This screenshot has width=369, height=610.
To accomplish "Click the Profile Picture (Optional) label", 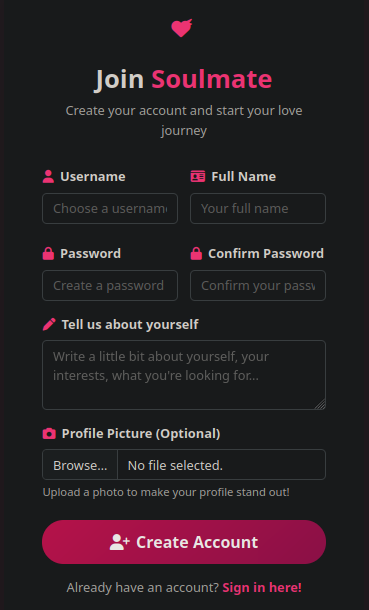I will point(141,433).
